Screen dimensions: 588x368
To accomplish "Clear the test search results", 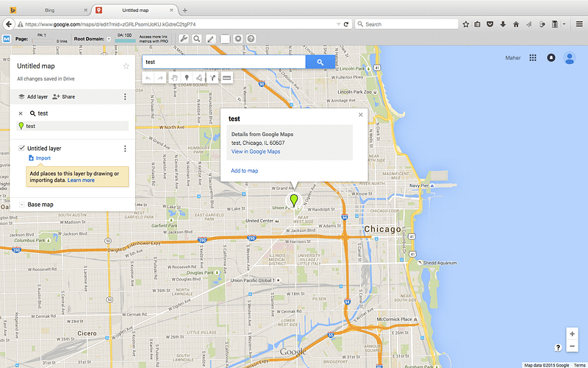I will point(21,113).
